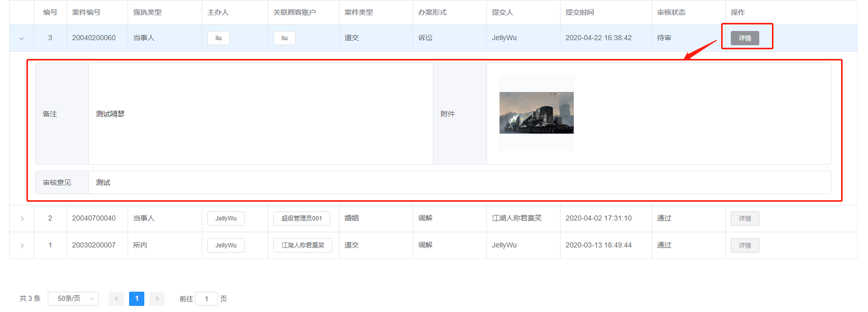Viewport: 868px width, 312px height.
Task: Click 通过 status in row 1
Action: (x=664, y=245)
